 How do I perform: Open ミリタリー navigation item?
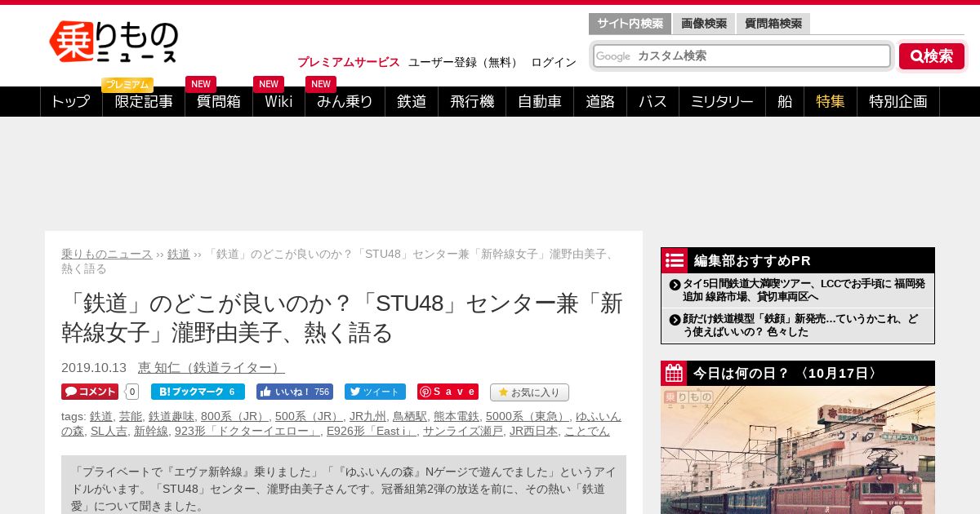click(722, 101)
